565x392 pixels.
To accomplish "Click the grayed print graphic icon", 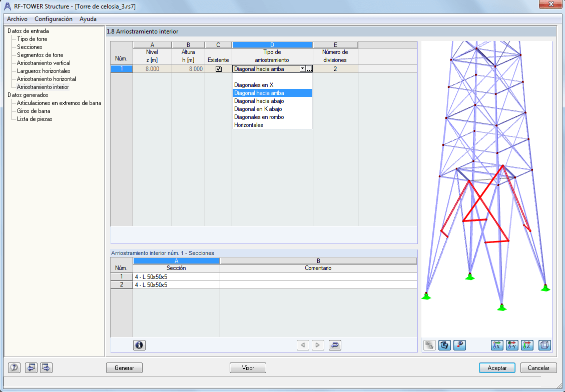I will tap(429, 345).
